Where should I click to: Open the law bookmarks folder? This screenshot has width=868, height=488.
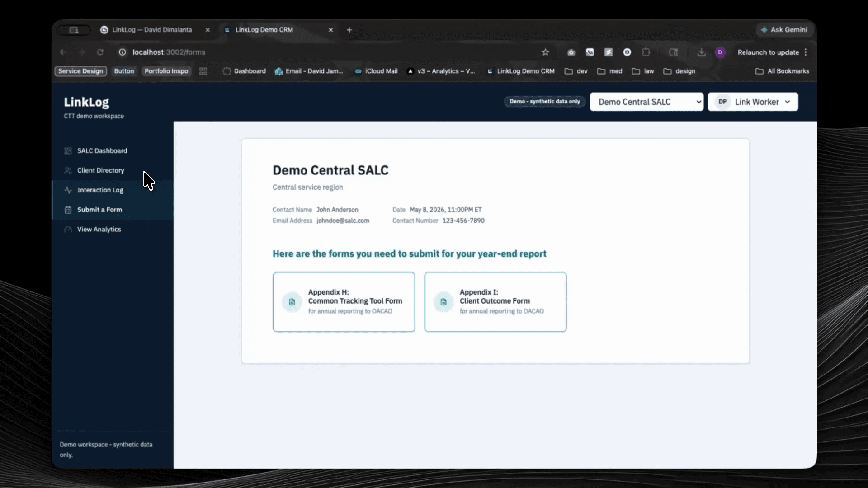[642, 71]
